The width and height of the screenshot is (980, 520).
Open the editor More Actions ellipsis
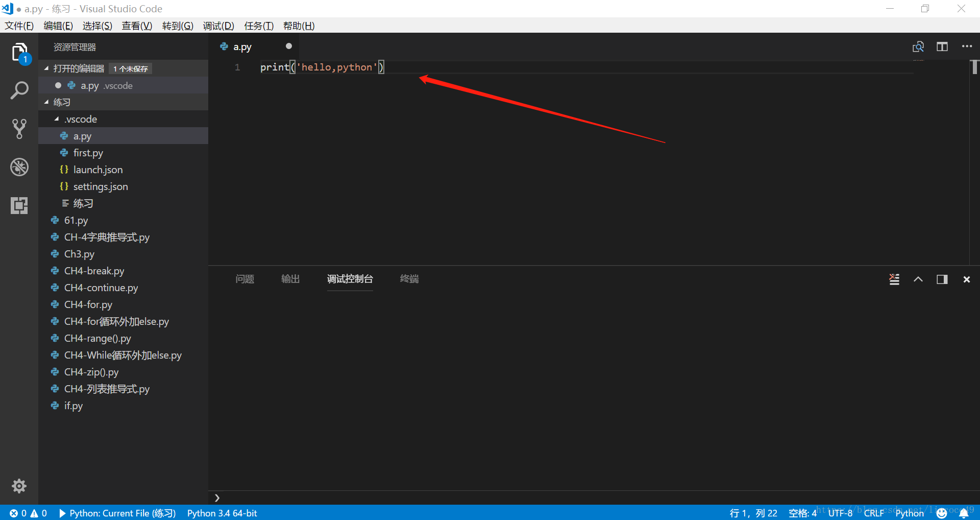[967, 46]
